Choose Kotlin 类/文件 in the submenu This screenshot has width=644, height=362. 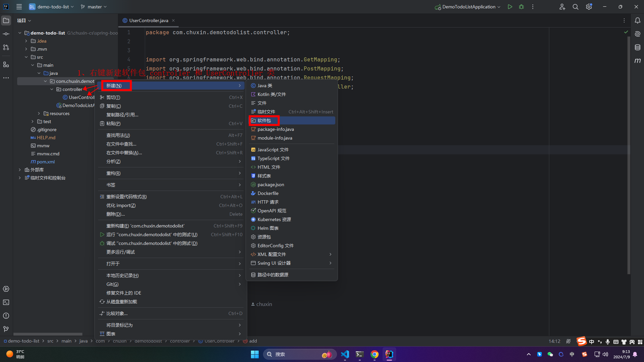click(x=292, y=94)
